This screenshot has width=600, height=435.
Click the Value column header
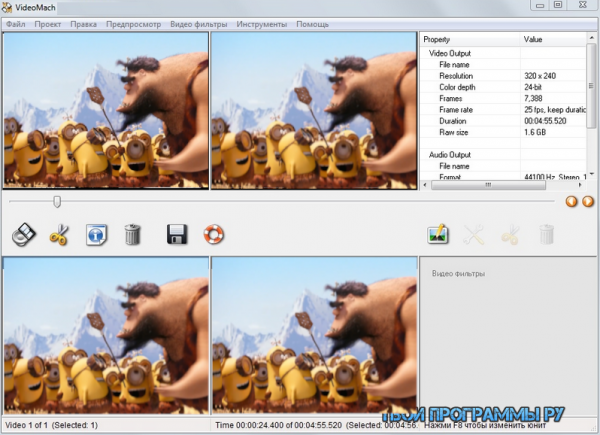click(x=553, y=39)
